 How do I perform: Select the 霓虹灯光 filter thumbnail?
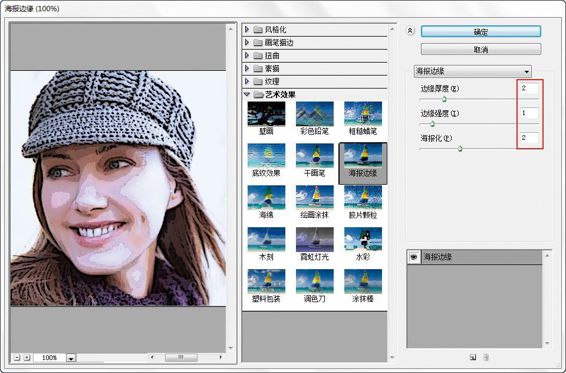[x=314, y=244]
